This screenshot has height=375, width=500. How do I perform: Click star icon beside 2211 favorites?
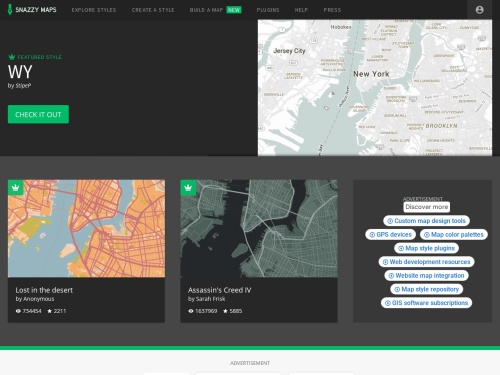pos(50,311)
